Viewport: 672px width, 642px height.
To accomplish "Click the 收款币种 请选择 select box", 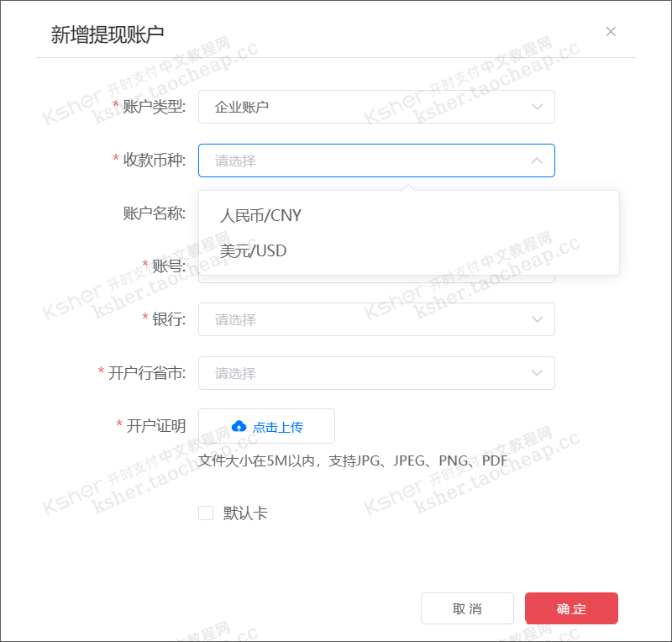I will [376, 160].
